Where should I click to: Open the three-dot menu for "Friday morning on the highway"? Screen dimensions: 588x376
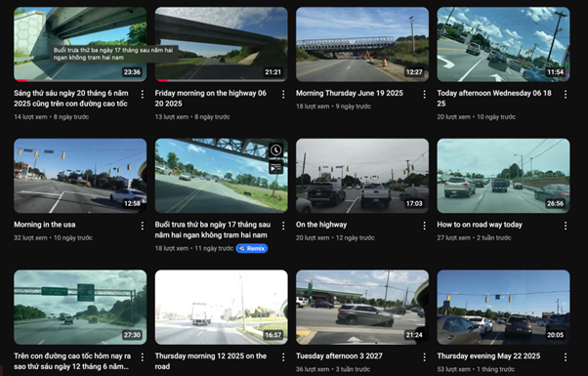point(283,94)
